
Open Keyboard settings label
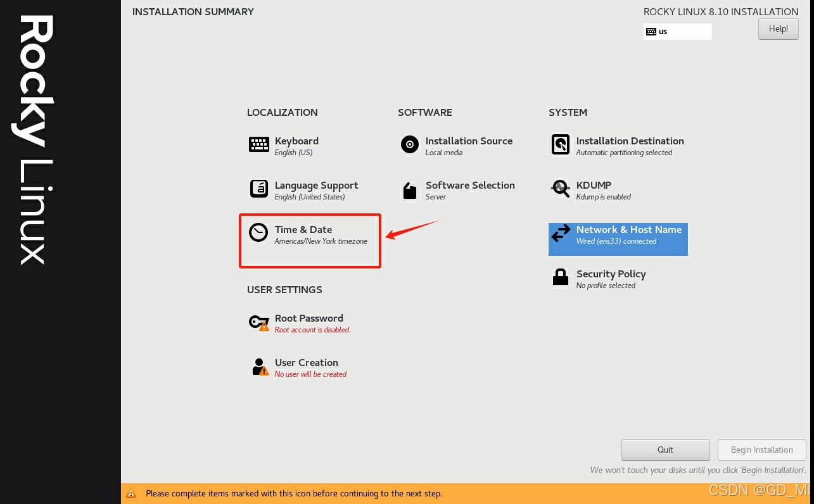pos(296,141)
